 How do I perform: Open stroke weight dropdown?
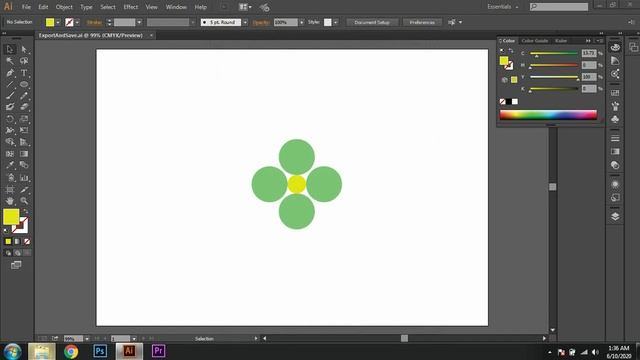pos(139,22)
